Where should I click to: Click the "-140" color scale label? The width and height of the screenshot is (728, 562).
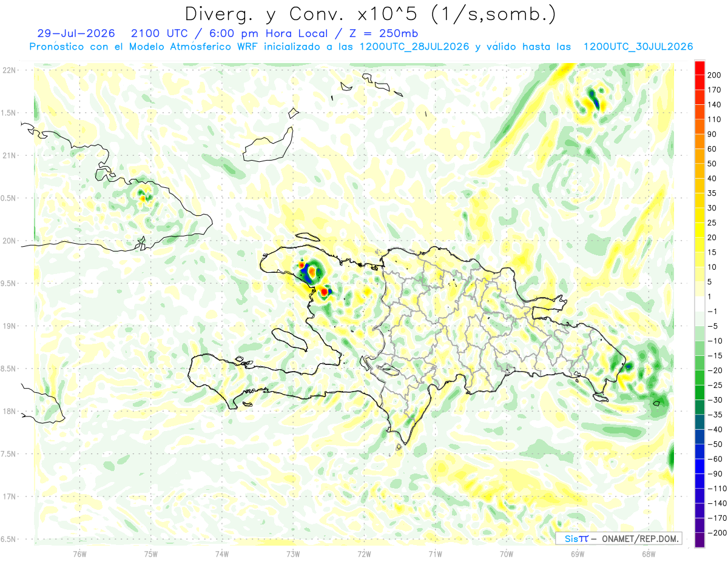(x=716, y=503)
